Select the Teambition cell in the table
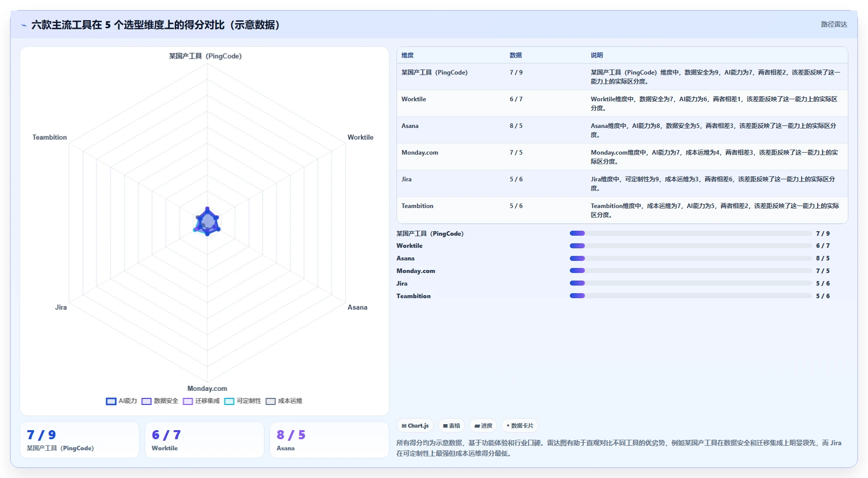This screenshot has height=478, width=868. [x=417, y=206]
